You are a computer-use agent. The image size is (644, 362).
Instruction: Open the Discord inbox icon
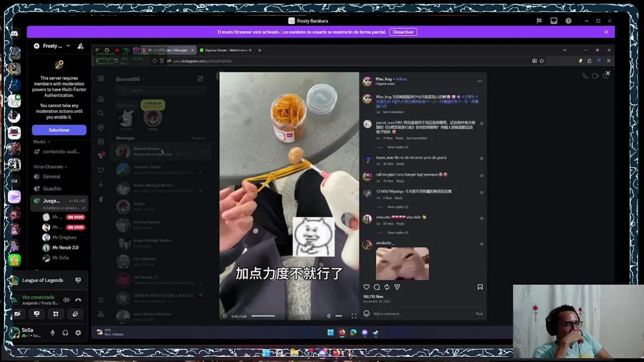tap(553, 21)
